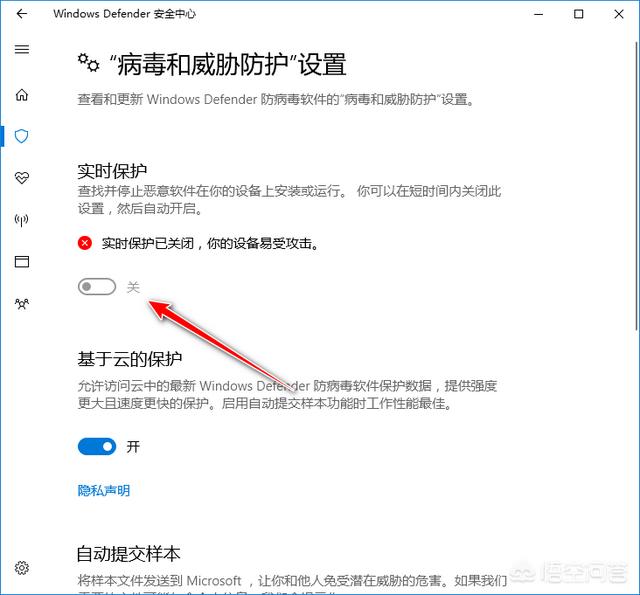Select Virus & threat protection shield icon
Viewport: 640px width, 595px height.
[x=22, y=136]
